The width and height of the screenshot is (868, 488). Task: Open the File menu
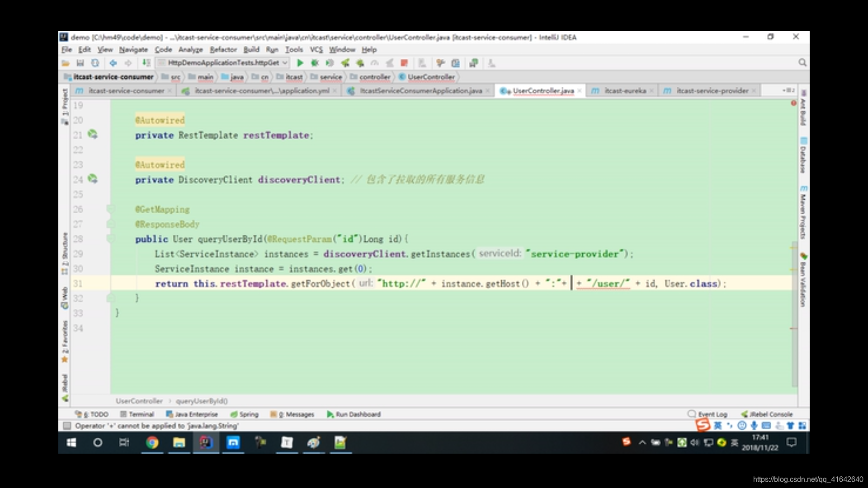coord(66,50)
